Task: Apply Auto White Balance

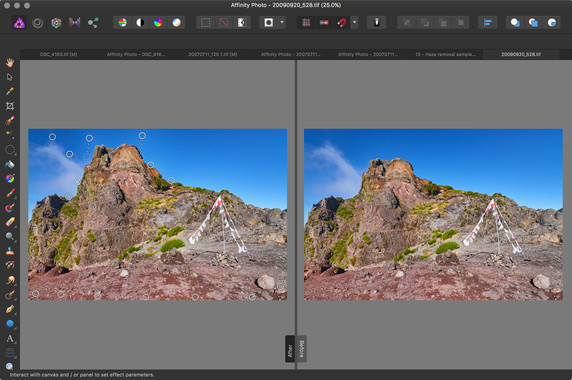Action: pyautogui.click(x=176, y=23)
